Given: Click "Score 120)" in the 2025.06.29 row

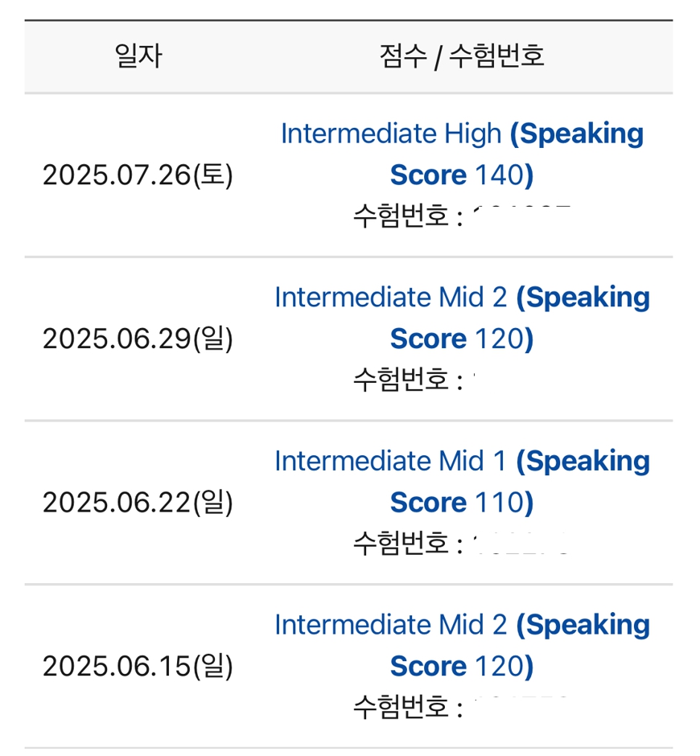Looking at the screenshot, I should [x=462, y=339].
